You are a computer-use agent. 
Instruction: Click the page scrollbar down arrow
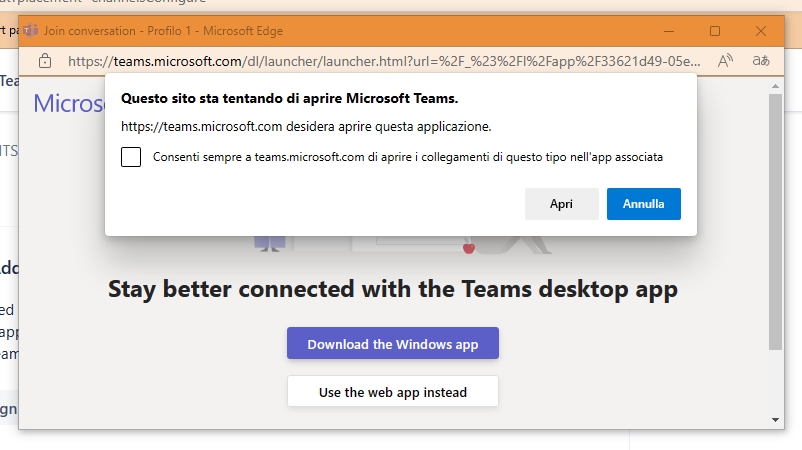(775, 420)
